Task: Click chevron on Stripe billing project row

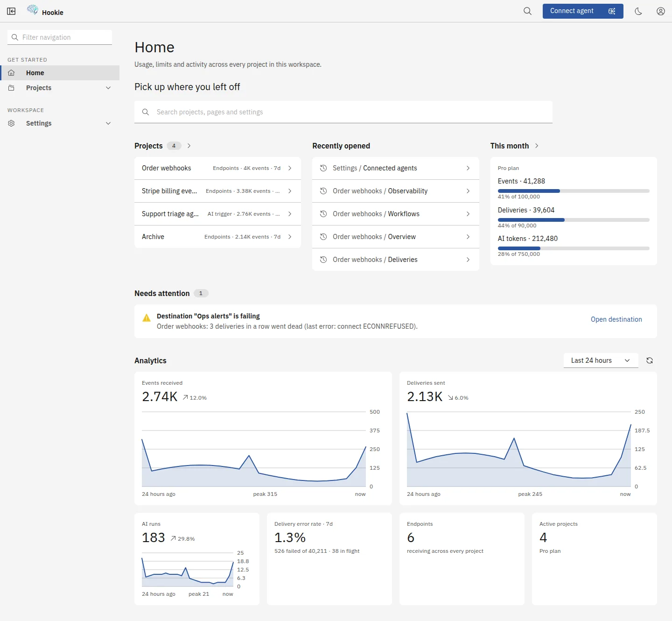Action: tap(290, 191)
